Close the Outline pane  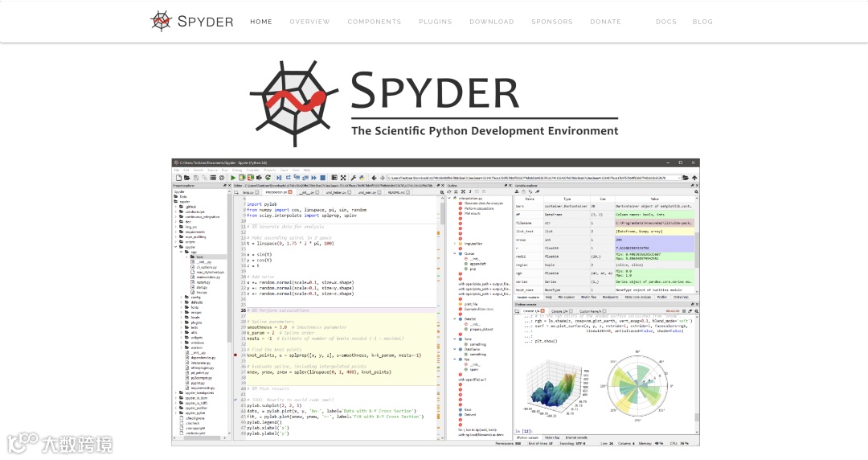pos(510,185)
